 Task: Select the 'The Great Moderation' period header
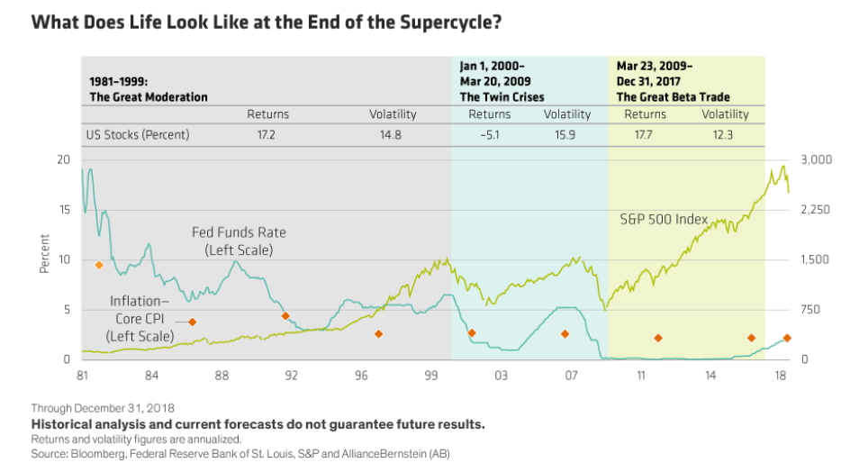point(148,96)
